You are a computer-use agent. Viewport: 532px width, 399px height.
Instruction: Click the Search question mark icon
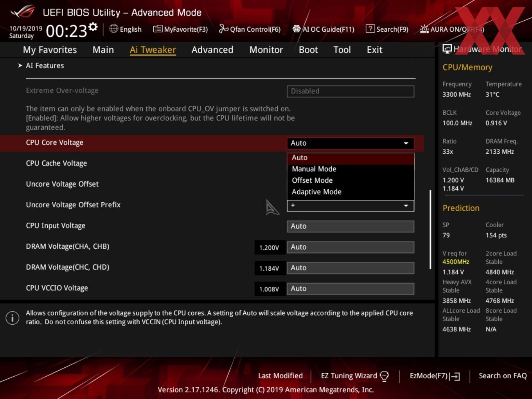[x=370, y=29]
